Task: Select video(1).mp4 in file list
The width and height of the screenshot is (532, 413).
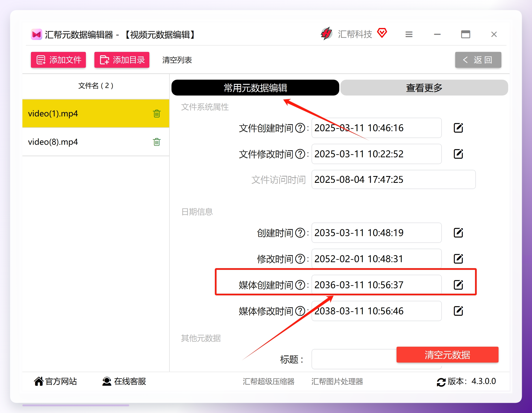Action: pos(96,113)
